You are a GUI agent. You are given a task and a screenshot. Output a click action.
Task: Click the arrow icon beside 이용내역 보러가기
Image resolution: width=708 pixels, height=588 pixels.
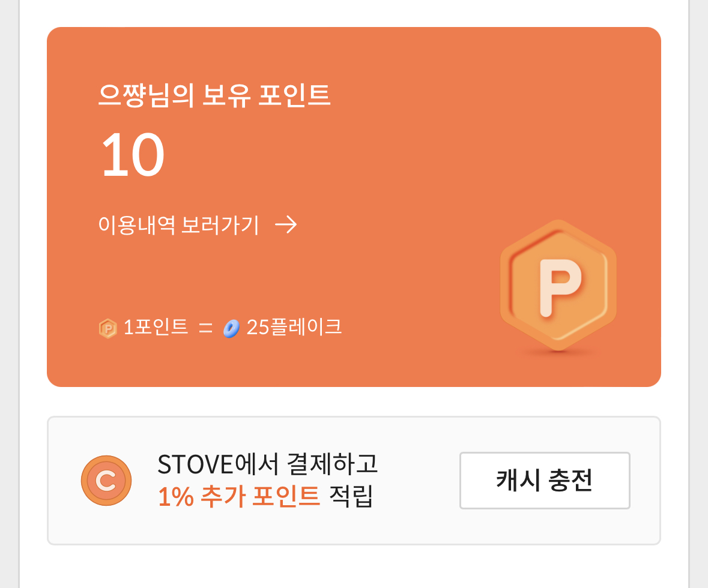[286, 225]
